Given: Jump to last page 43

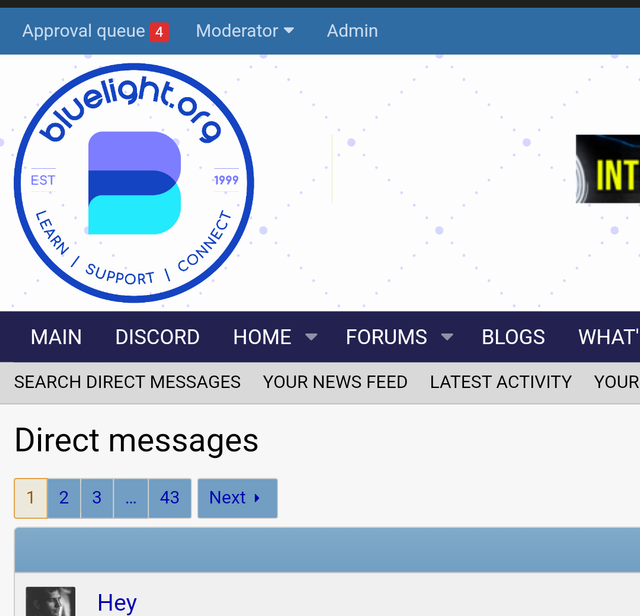Looking at the screenshot, I should 170,498.
